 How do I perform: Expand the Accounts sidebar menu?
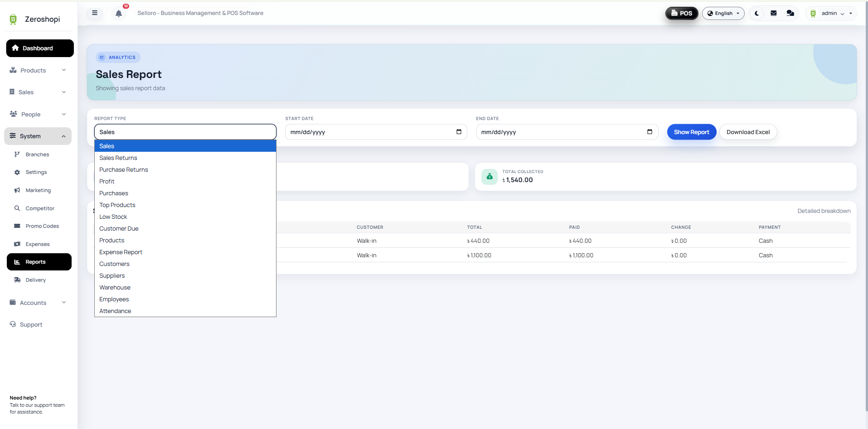tap(38, 303)
